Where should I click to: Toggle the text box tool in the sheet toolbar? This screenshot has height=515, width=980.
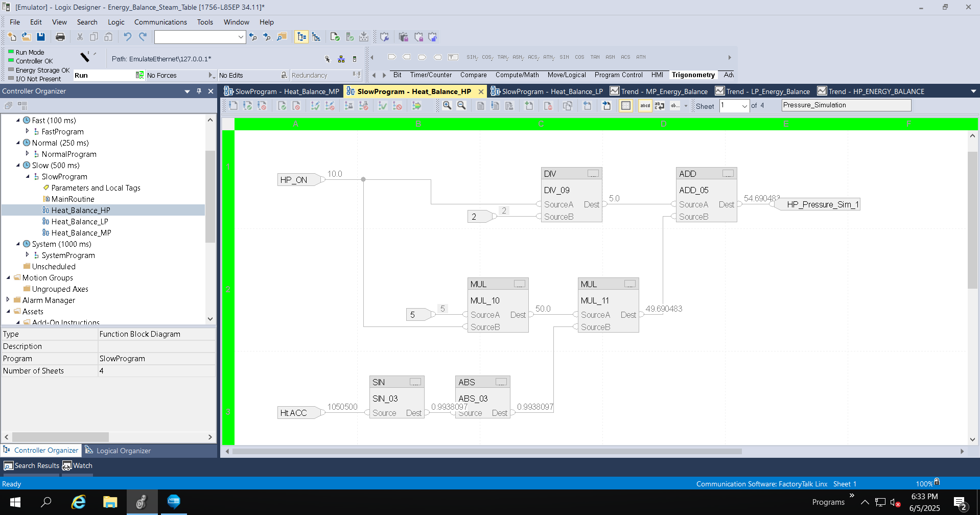(645, 105)
